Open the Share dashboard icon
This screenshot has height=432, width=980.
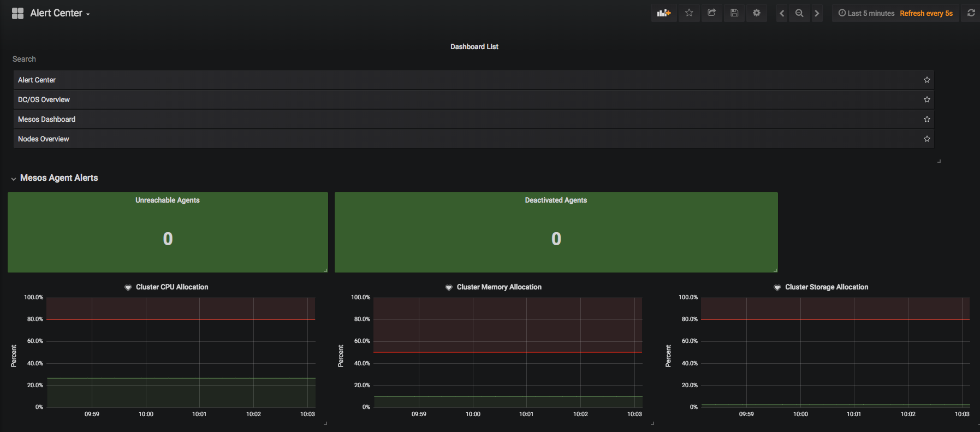tap(711, 13)
